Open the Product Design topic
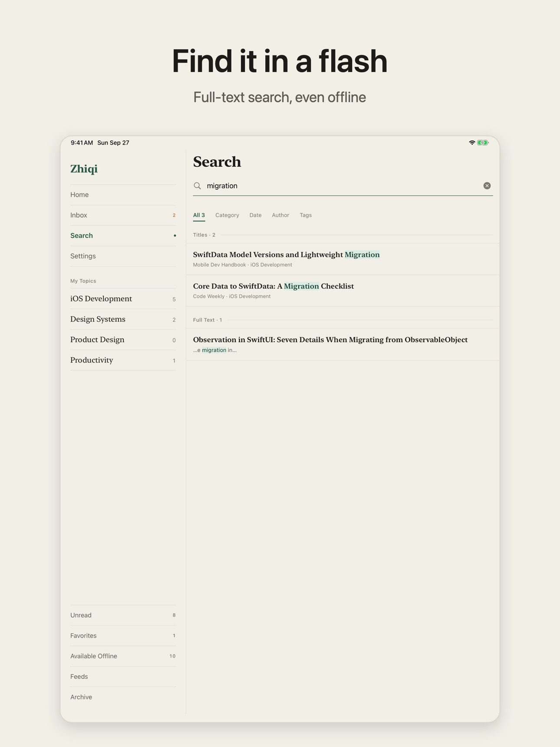Screen dimensions: 560x747 (123, 340)
